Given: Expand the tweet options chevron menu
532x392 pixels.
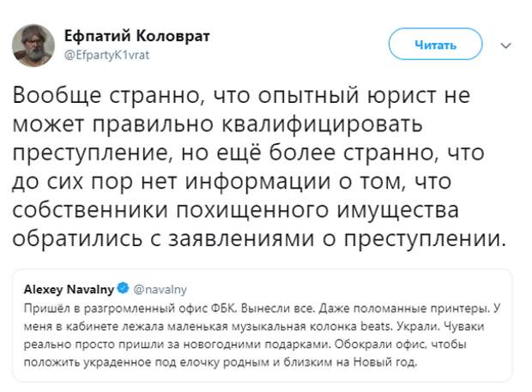Looking at the screenshot, I should pyautogui.click(x=507, y=45).
